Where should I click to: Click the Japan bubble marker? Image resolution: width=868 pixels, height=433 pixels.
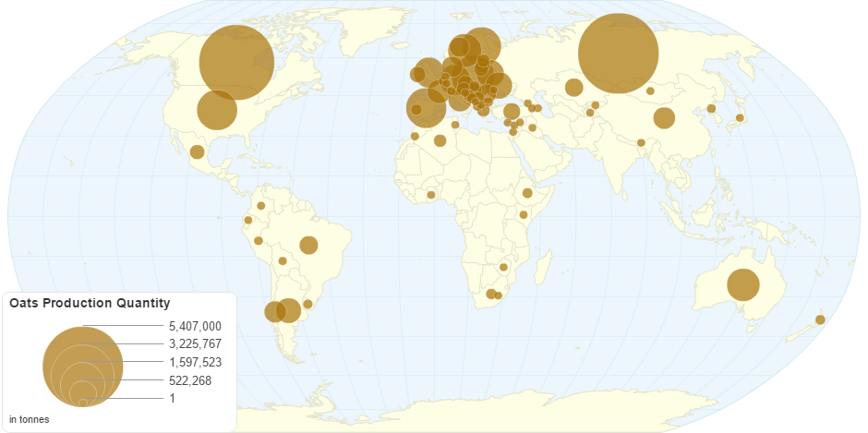click(740, 118)
